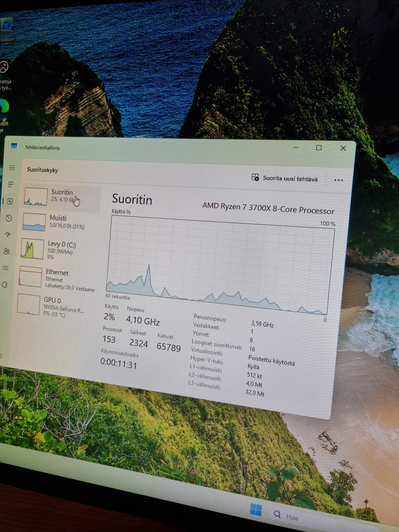Click the Virtualisointi value Poistettu käytöstä

coord(271,360)
